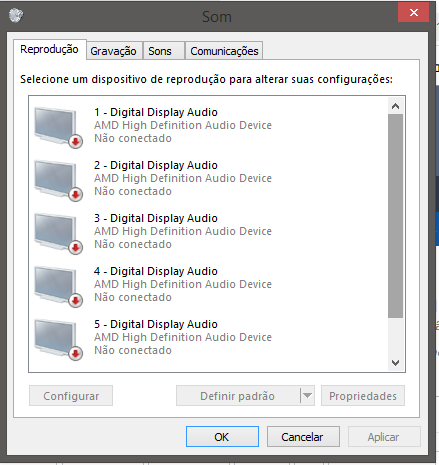Screen dimensions: 439x465
Task: Select the 3 - Digital Display Audio monitor icon
Action: (57, 233)
